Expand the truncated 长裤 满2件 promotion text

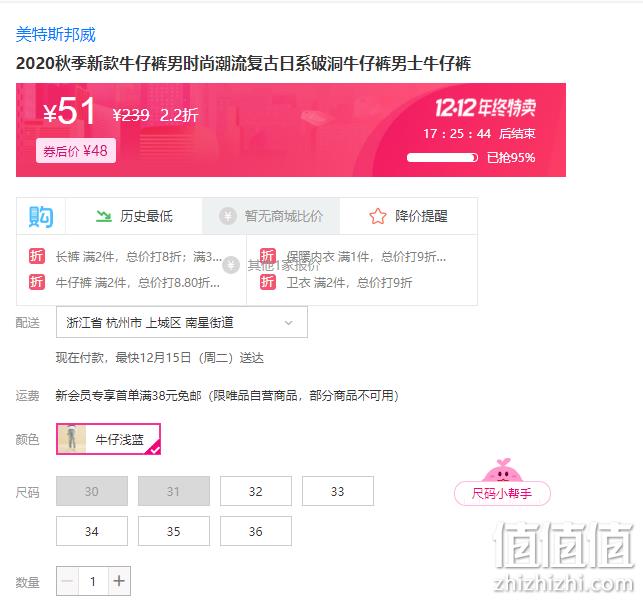click(x=139, y=257)
